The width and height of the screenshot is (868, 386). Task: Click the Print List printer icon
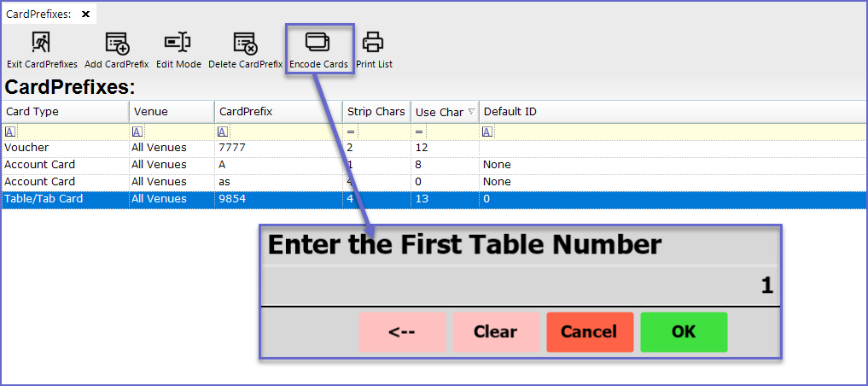pos(374,43)
